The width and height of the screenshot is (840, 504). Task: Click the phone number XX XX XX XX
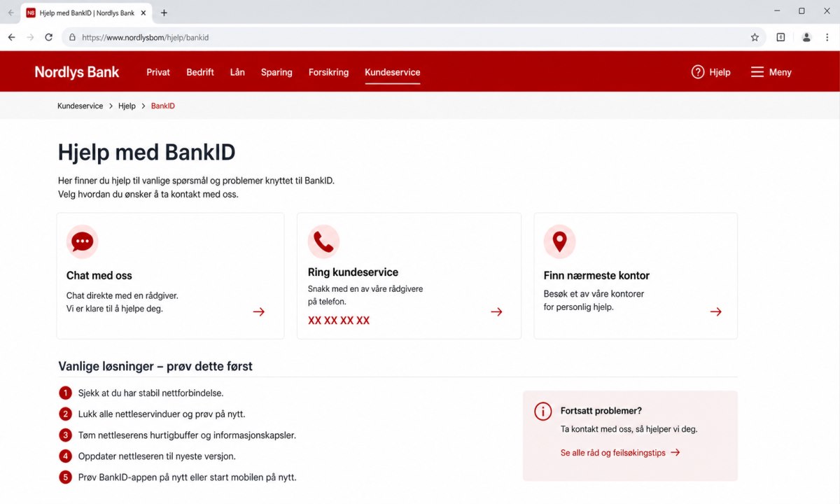339,321
